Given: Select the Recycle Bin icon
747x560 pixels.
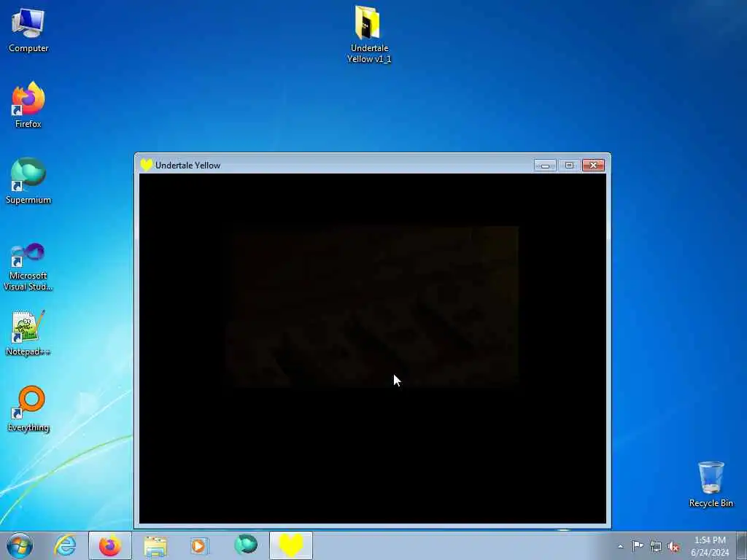Looking at the screenshot, I should pyautogui.click(x=711, y=484).
